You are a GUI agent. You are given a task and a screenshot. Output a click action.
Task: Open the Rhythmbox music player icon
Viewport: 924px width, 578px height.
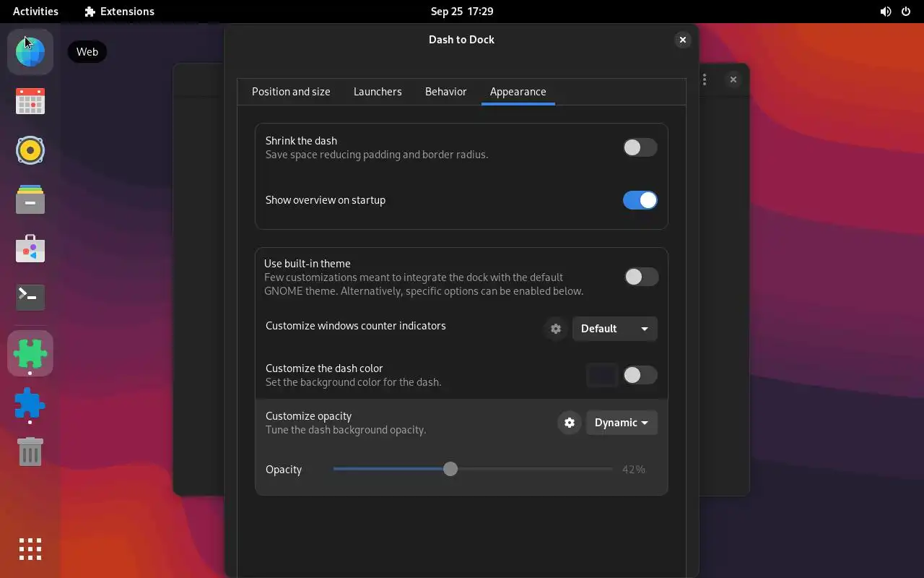pyautogui.click(x=30, y=150)
